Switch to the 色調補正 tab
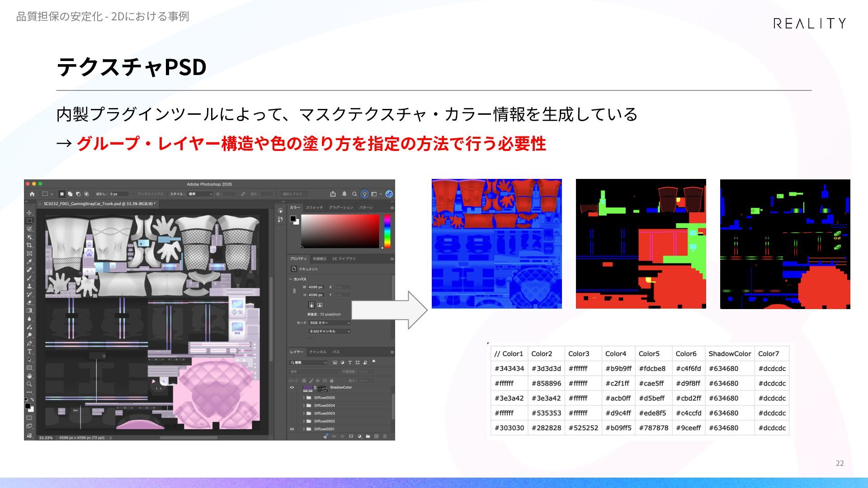The height and width of the screenshot is (488, 868). (x=320, y=259)
